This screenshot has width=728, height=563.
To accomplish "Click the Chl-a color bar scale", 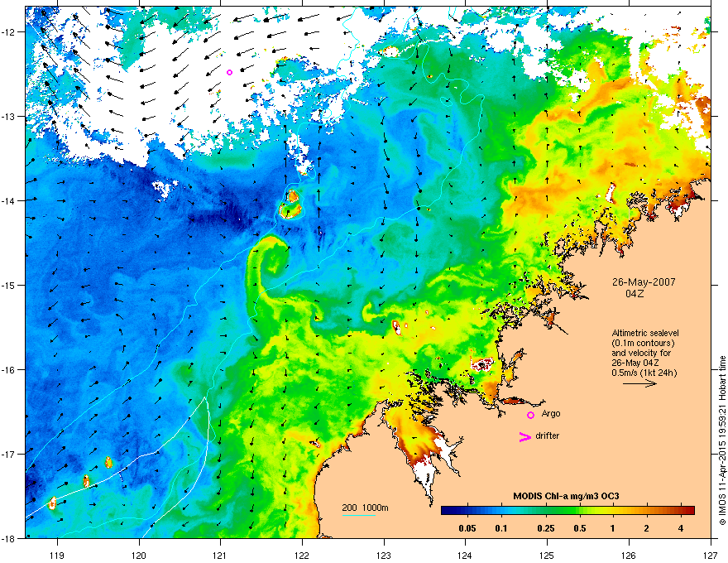I will pyautogui.click(x=568, y=511).
